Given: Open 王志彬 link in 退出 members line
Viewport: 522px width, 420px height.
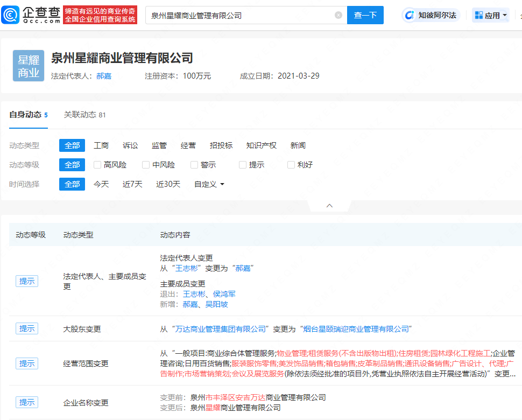Looking at the screenshot, I should click(x=194, y=294).
